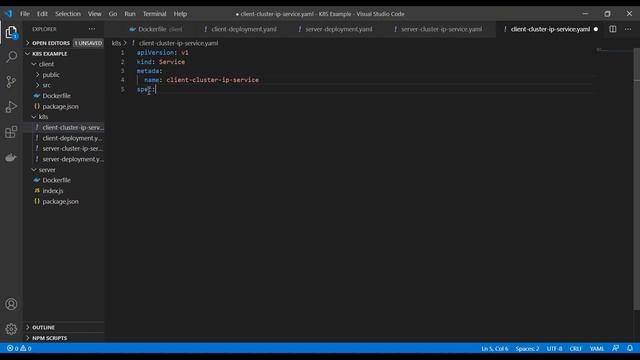
Task: Click the editor vertical scrollbar
Action: tap(637, 180)
